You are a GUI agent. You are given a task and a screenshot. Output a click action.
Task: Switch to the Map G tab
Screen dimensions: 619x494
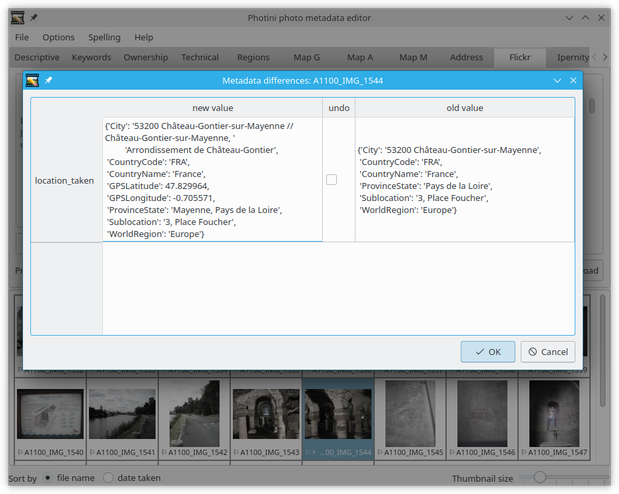pyautogui.click(x=307, y=58)
